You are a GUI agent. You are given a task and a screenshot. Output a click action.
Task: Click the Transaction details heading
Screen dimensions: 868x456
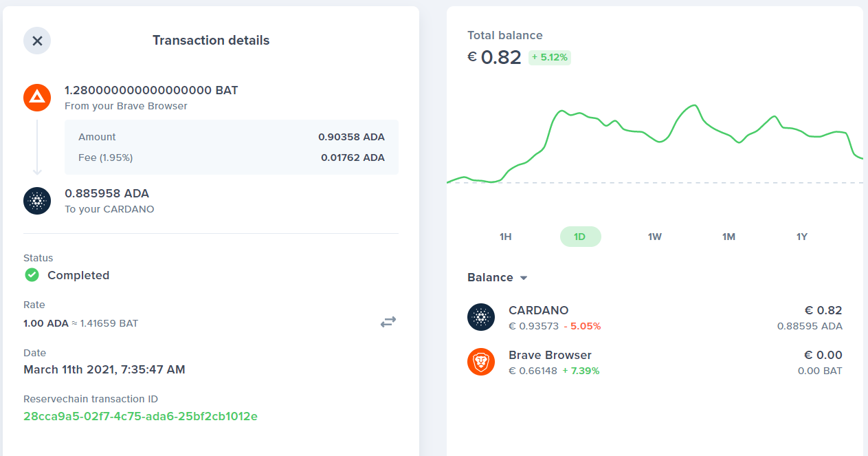pyautogui.click(x=211, y=41)
